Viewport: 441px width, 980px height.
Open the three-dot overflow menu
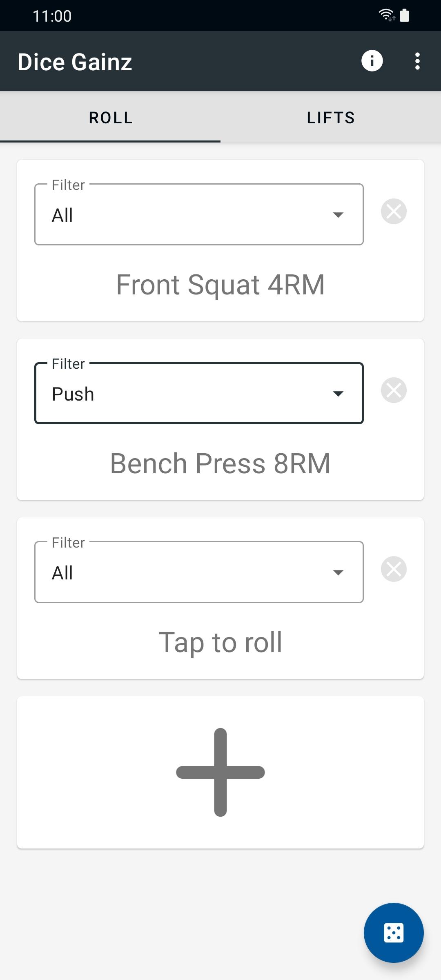(417, 61)
